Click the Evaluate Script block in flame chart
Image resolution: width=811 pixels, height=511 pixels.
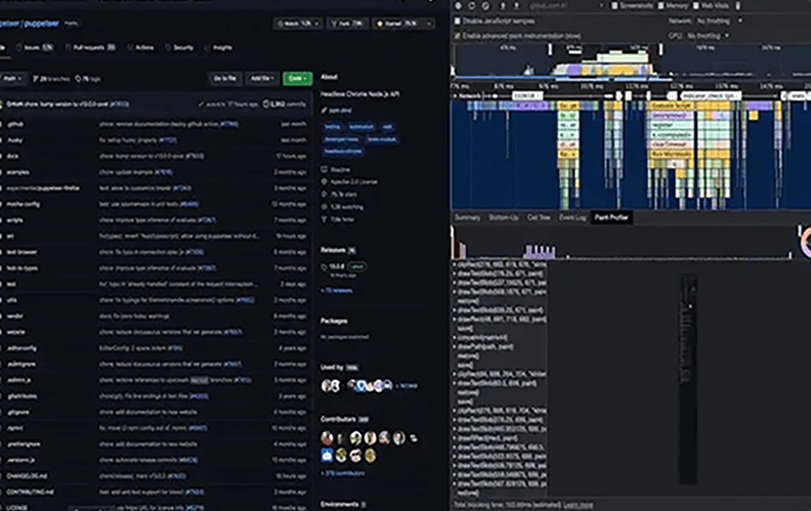[671, 104]
